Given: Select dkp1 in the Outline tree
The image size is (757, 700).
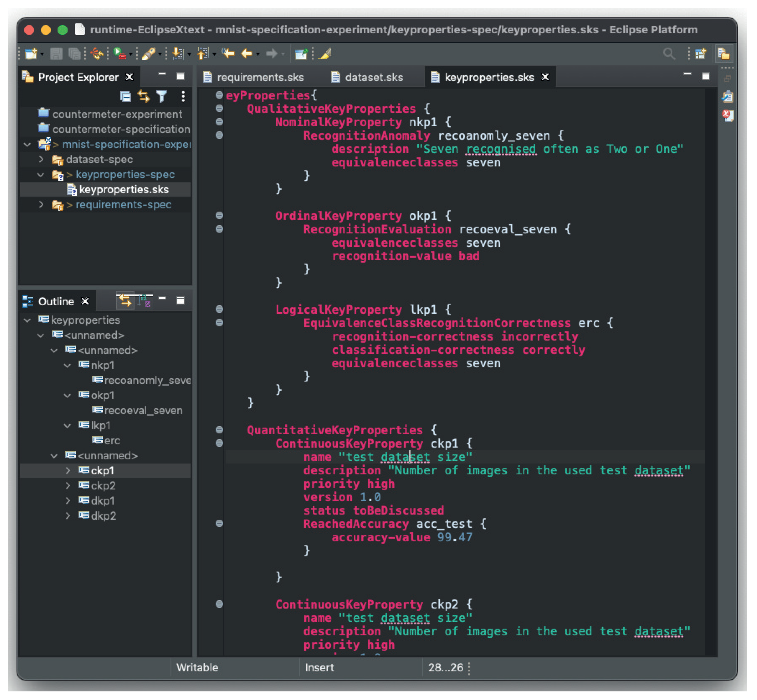Looking at the screenshot, I should point(102,501).
